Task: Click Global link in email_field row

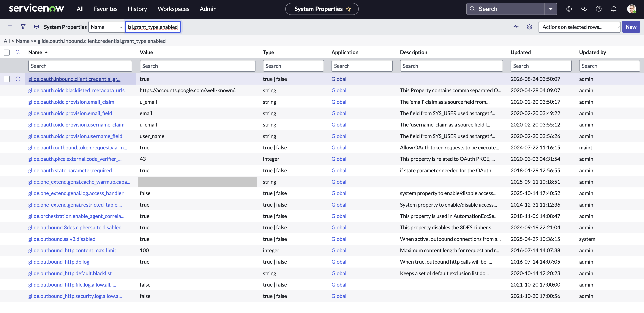Action: 339,113
